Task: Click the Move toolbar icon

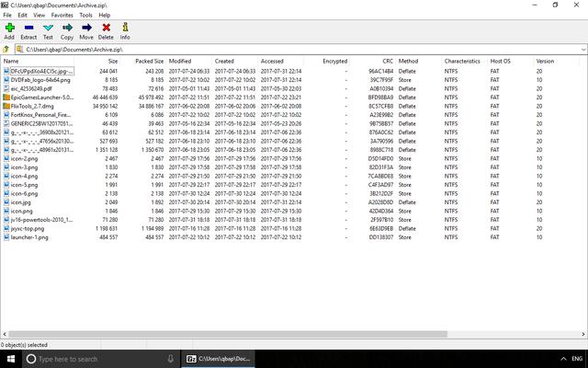Action: (x=86, y=30)
